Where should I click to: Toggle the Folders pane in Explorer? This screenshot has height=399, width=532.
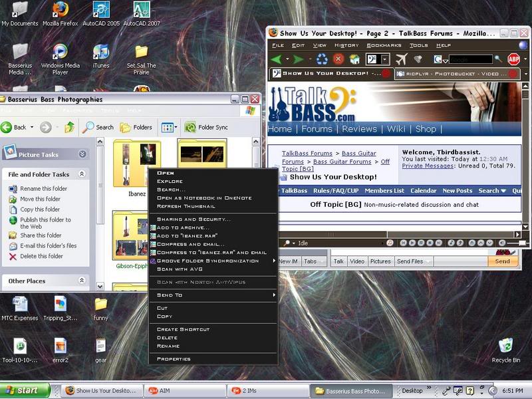[x=136, y=127]
